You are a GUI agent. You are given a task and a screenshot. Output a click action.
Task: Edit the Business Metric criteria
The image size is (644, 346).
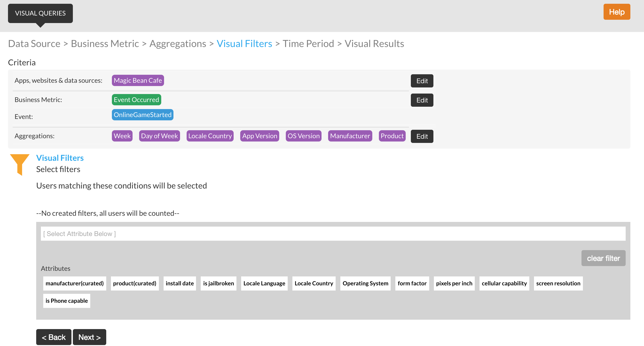422,100
